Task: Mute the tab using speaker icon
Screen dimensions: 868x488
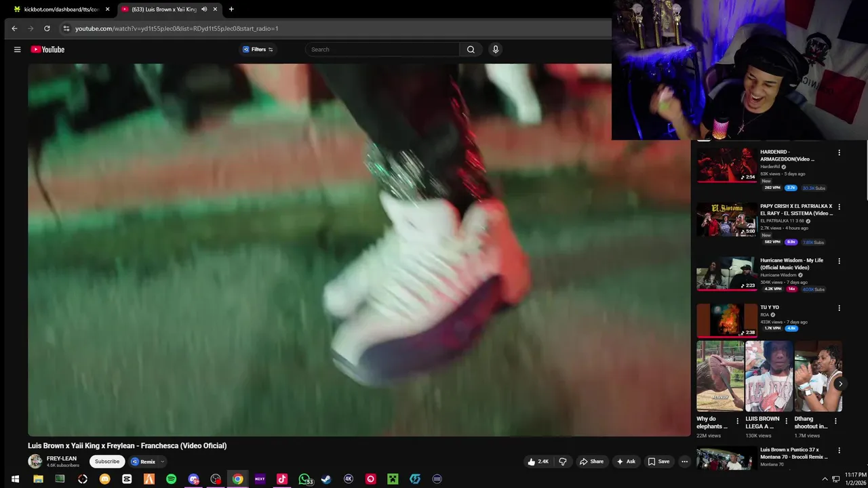Action: 204,9
